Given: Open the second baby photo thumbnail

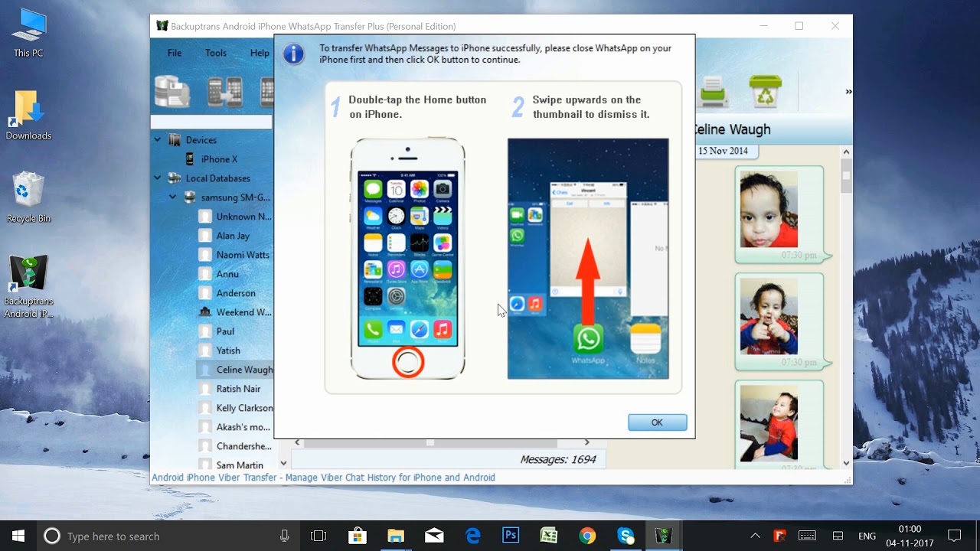Looking at the screenshot, I should (x=768, y=316).
